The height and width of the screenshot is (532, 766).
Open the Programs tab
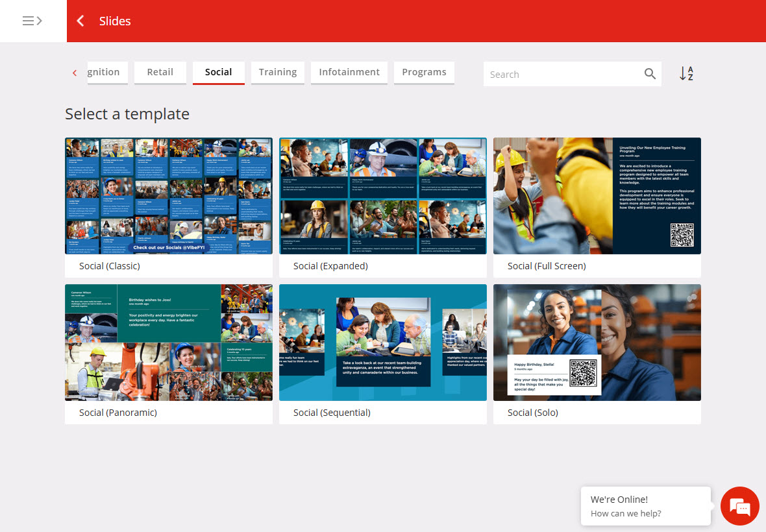click(424, 72)
